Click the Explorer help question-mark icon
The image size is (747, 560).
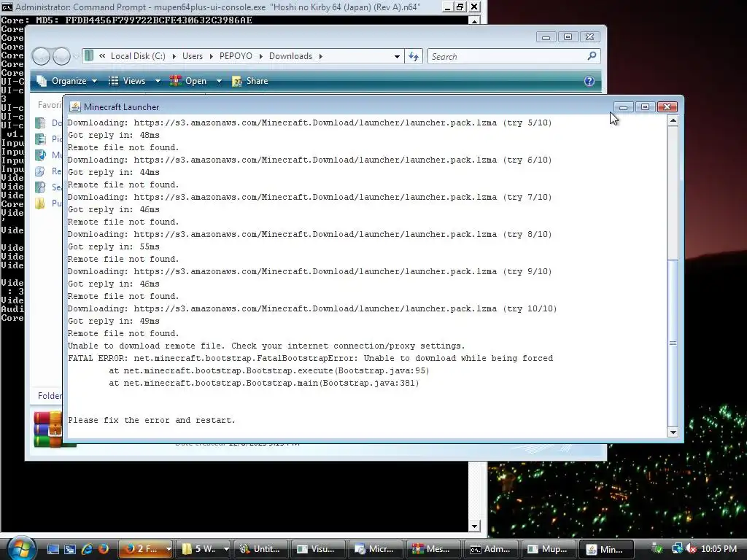point(589,81)
